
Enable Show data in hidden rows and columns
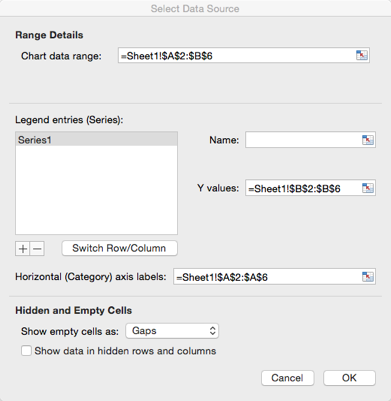click(x=26, y=351)
